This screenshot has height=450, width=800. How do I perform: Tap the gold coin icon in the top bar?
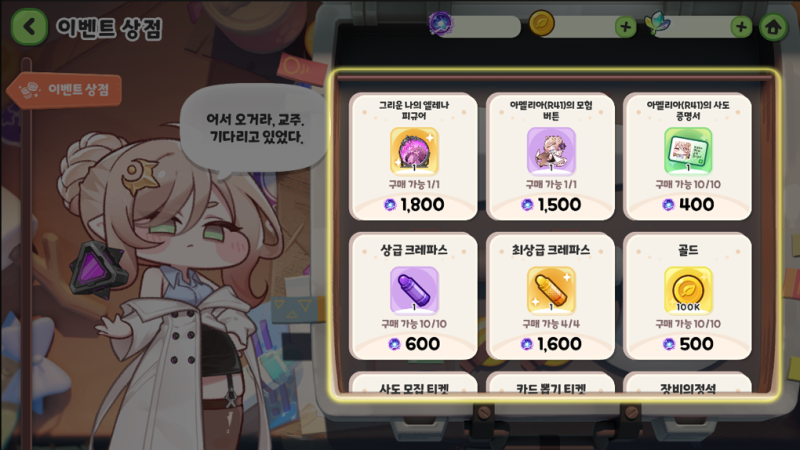point(541,23)
